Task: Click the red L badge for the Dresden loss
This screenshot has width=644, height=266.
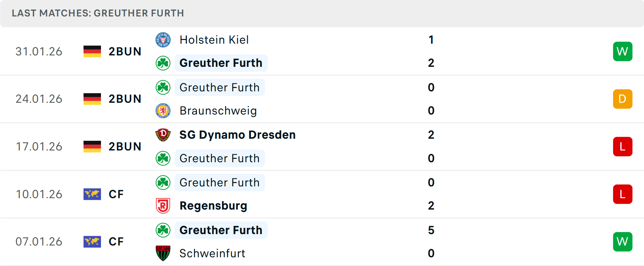Action: pos(623,146)
